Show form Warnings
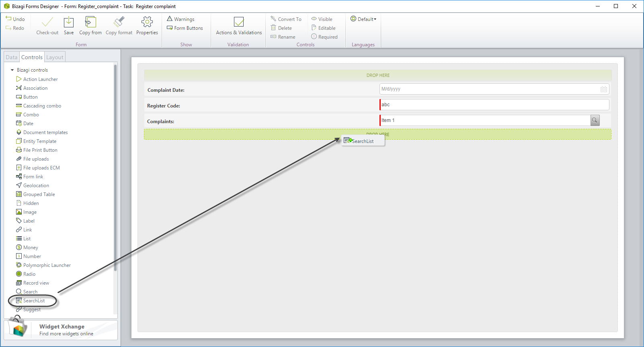 [x=180, y=19]
